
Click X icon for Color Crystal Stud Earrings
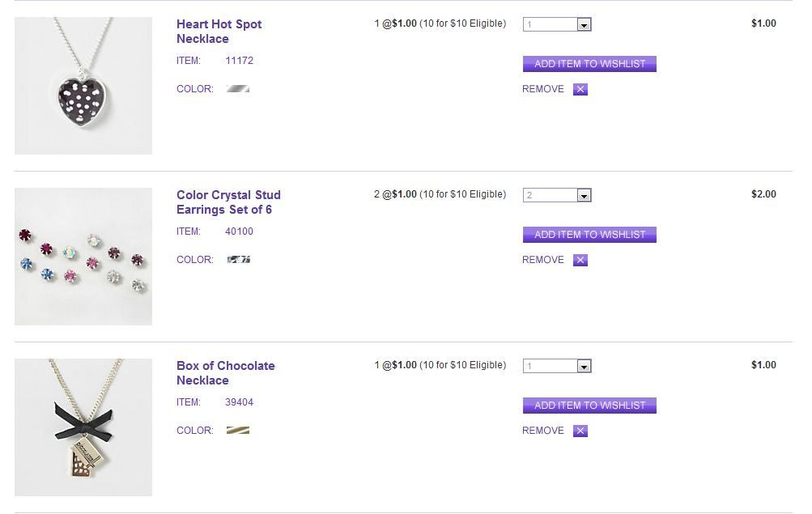[x=580, y=261]
